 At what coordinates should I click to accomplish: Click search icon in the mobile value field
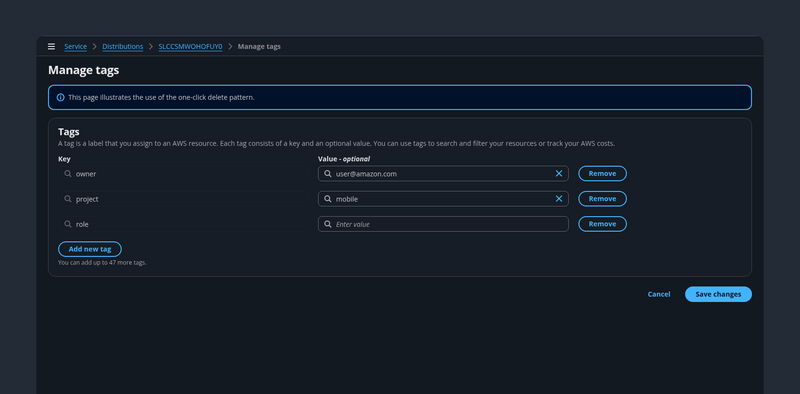click(328, 199)
